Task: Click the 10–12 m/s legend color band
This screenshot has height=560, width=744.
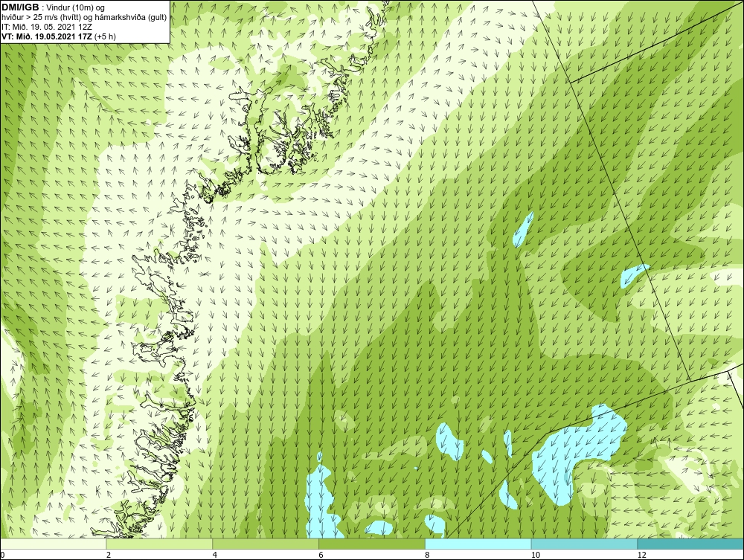Action: [585, 544]
